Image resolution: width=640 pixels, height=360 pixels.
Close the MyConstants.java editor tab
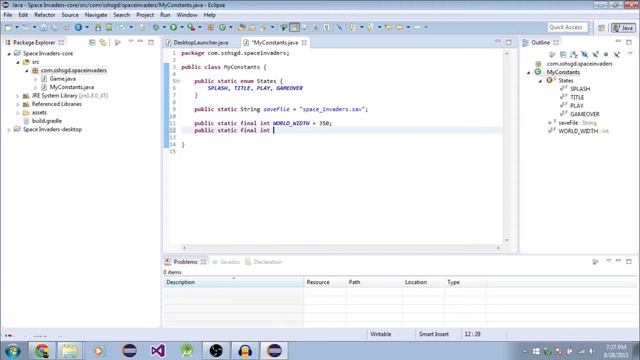(304, 42)
